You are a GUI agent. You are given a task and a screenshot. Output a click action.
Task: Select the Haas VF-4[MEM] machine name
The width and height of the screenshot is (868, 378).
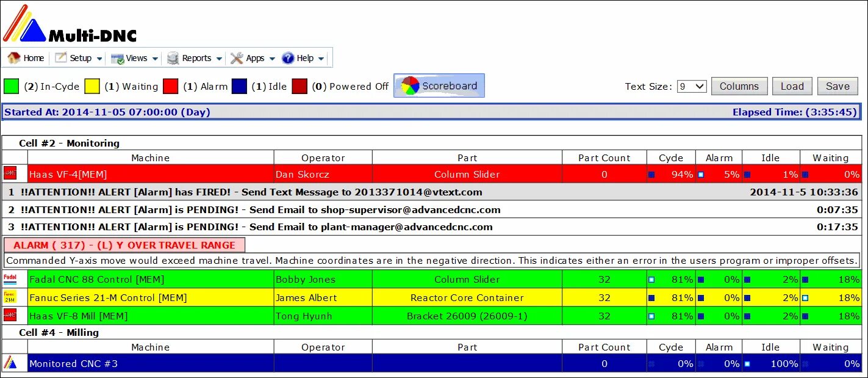(68, 175)
